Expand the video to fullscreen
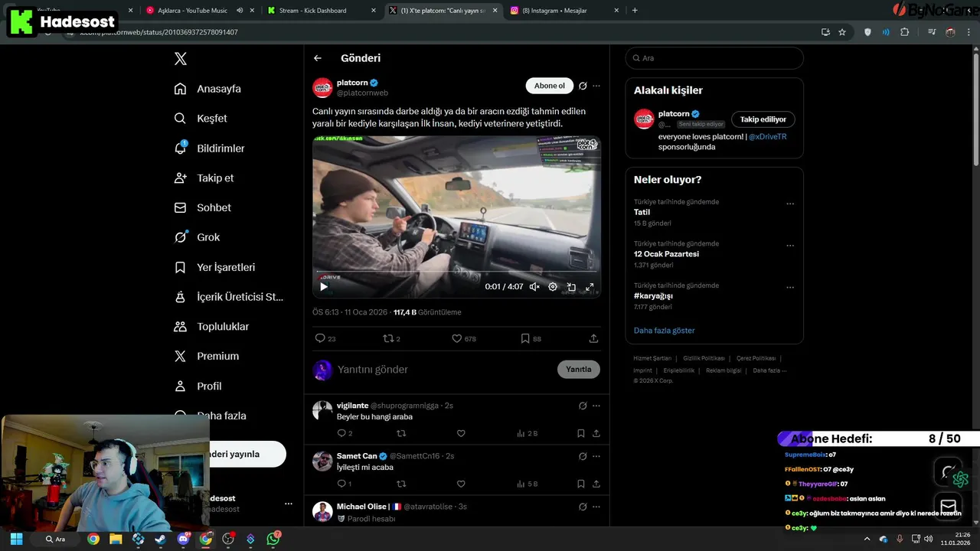 pos(590,287)
